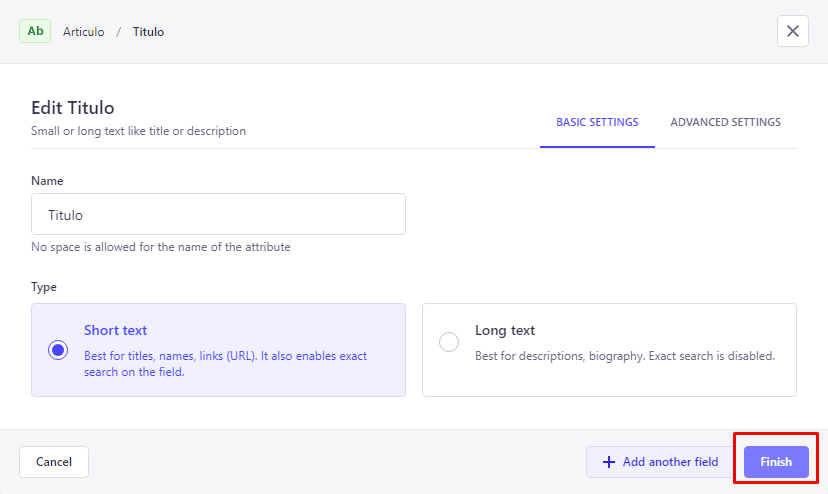Click the Finish button

tap(776, 462)
